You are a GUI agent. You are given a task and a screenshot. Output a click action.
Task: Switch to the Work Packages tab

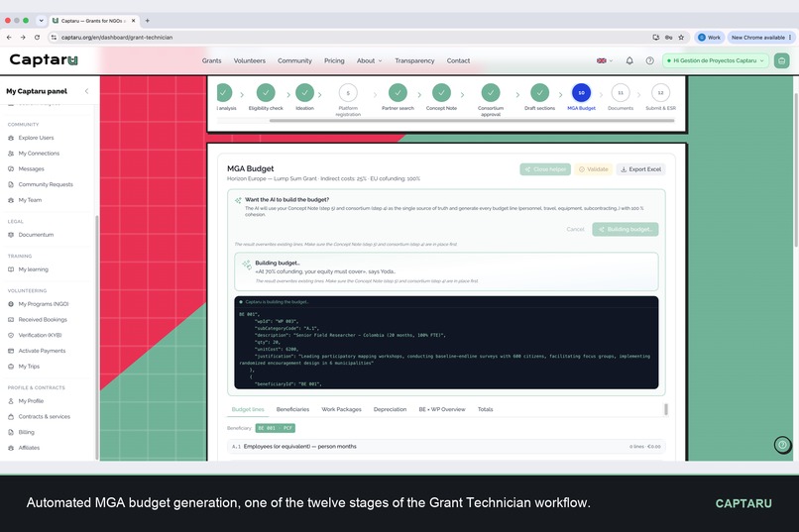[341, 409]
